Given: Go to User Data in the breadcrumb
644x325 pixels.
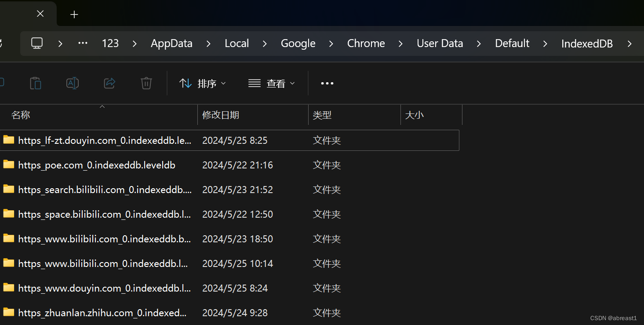Looking at the screenshot, I should tap(440, 43).
